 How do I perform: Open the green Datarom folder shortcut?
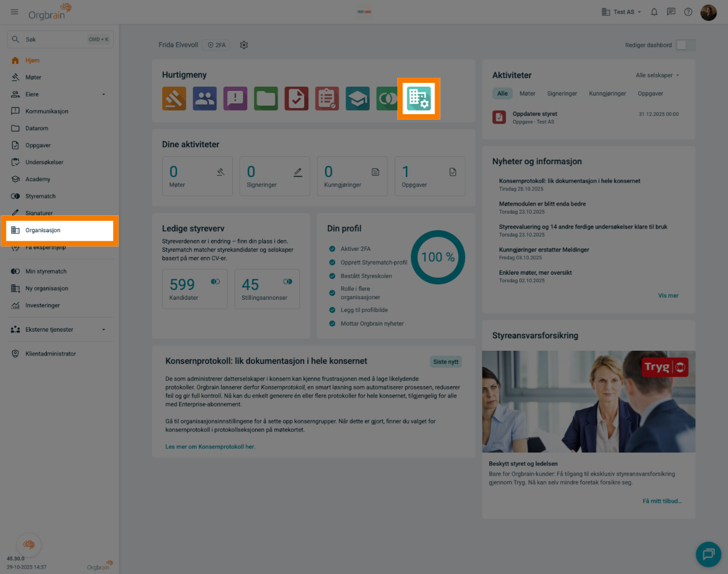point(266,98)
